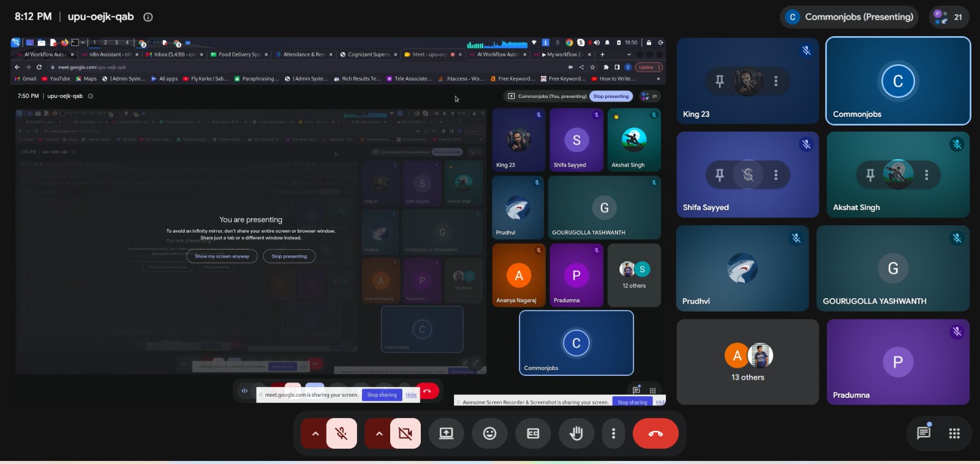Click the present screen icon
The height and width of the screenshot is (464, 980).
point(447,433)
